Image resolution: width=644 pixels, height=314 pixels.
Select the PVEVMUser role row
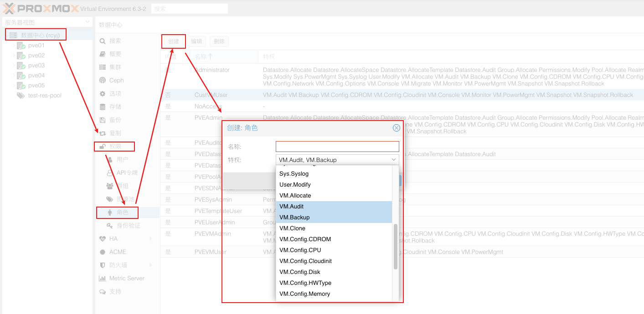[402, 252]
